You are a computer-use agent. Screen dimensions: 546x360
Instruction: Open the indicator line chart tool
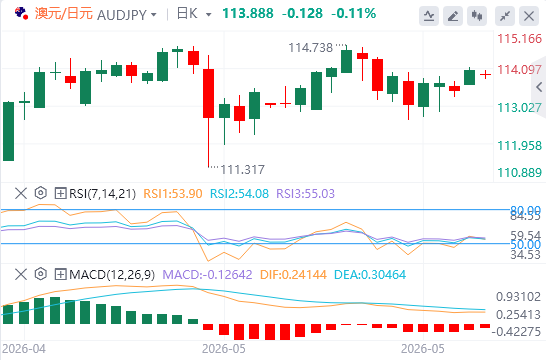(429, 16)
